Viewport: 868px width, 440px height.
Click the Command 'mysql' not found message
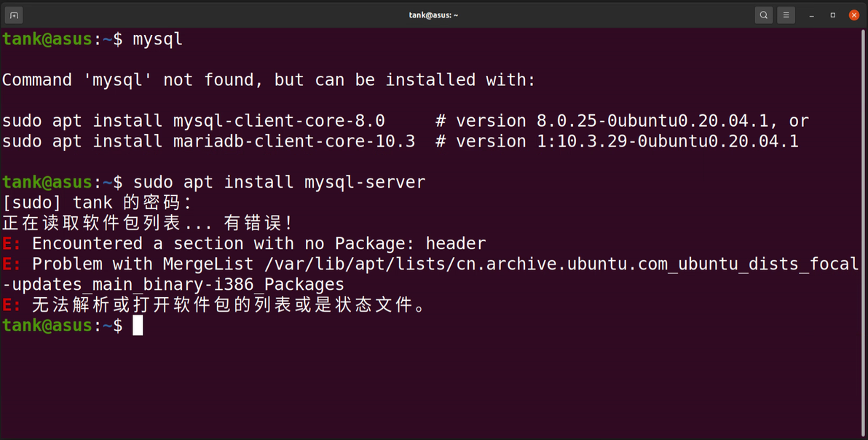[269, 80]
